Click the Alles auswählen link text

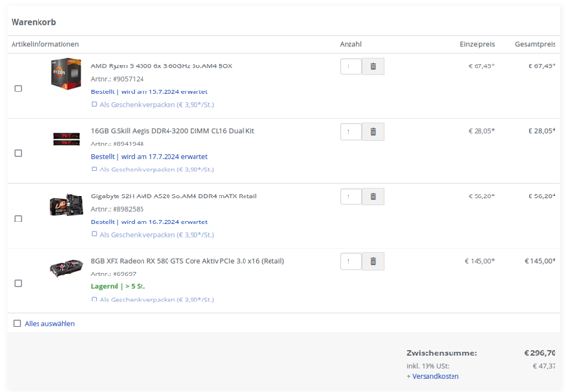[x=50, y=324]
